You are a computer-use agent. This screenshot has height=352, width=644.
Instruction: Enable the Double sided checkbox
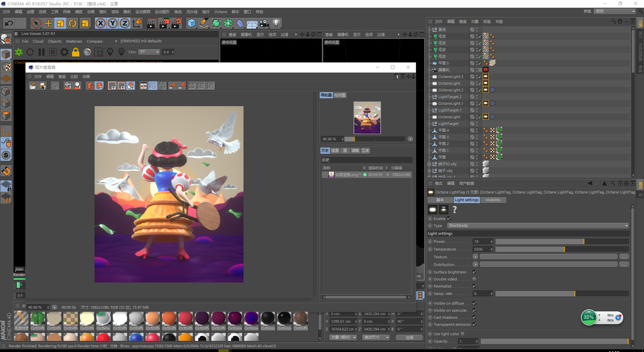point(475,279)
